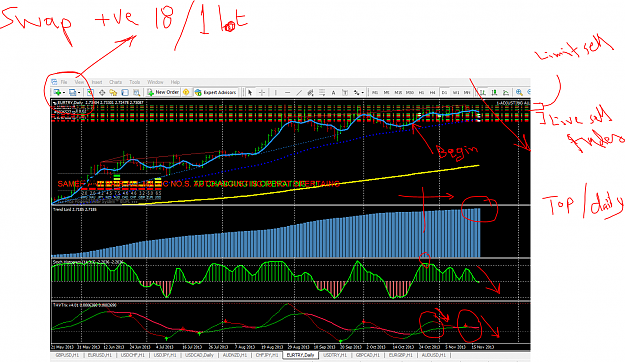
Task: Select the Vertical Line drawing tool
Action: coord(275,92)
